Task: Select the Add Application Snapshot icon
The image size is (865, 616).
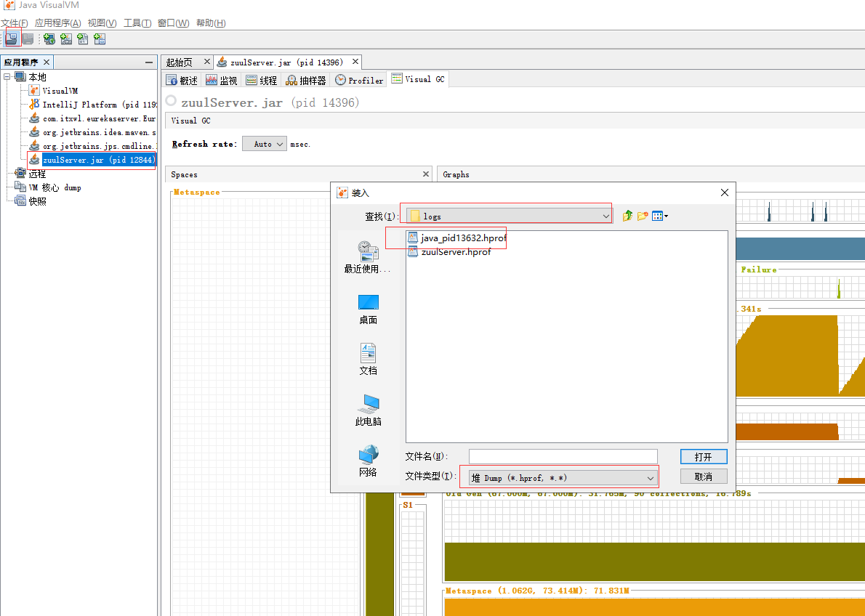Action: coord(100,38)
